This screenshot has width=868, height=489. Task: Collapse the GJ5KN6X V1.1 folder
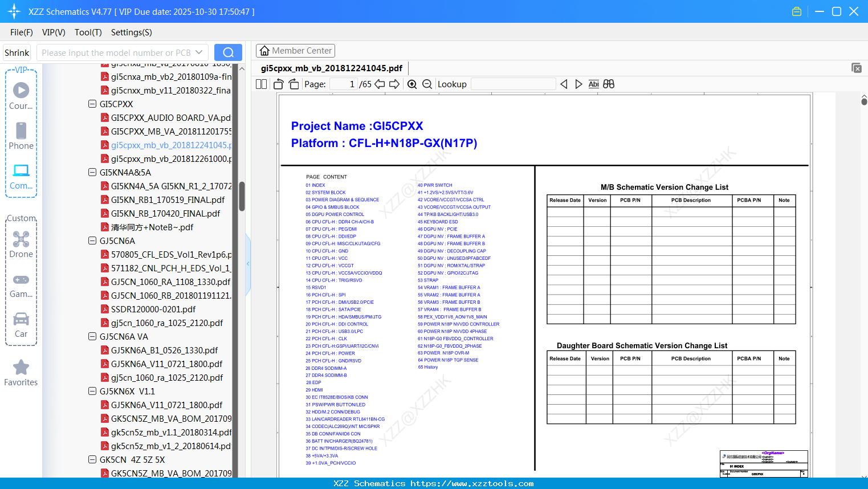[92, 392]
